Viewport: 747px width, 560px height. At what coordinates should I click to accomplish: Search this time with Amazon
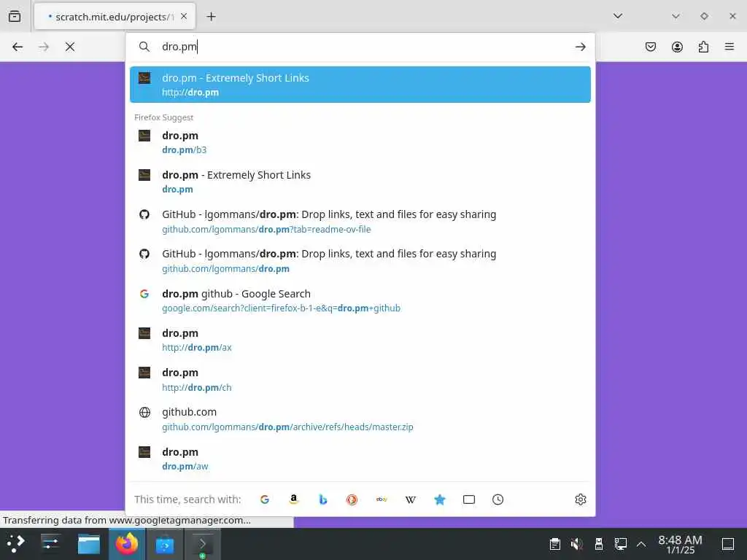coord(294,499)
